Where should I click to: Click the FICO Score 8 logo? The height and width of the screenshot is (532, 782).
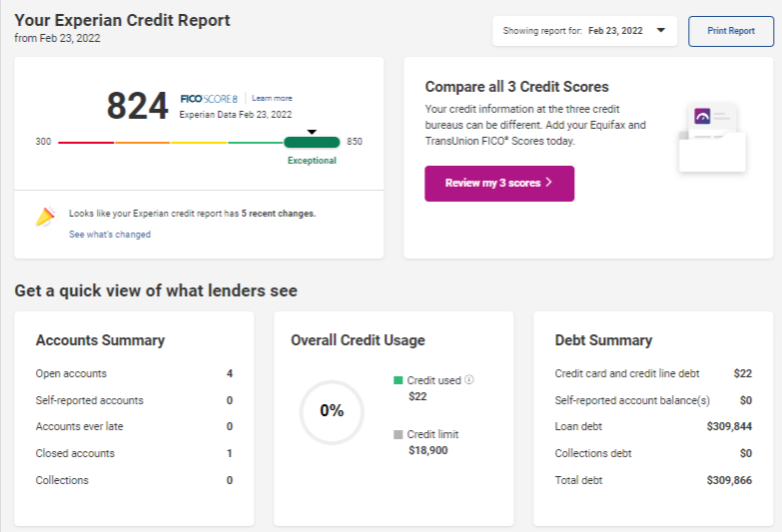pos(209,99)
